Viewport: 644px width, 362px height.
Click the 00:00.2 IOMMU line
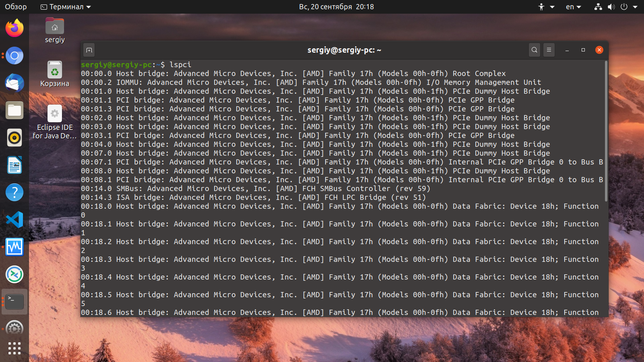311,82
